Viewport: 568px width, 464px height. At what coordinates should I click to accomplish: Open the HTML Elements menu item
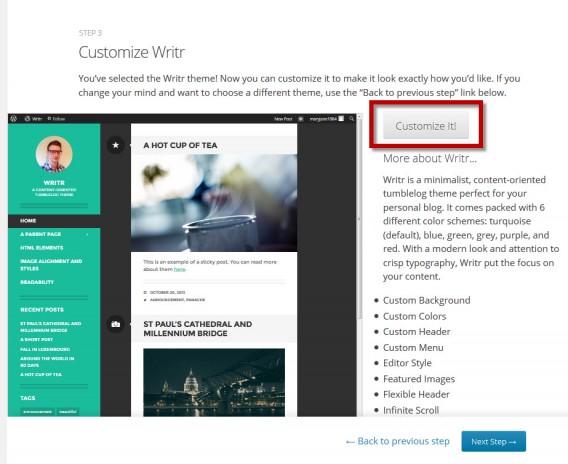(x=42, y=248)
